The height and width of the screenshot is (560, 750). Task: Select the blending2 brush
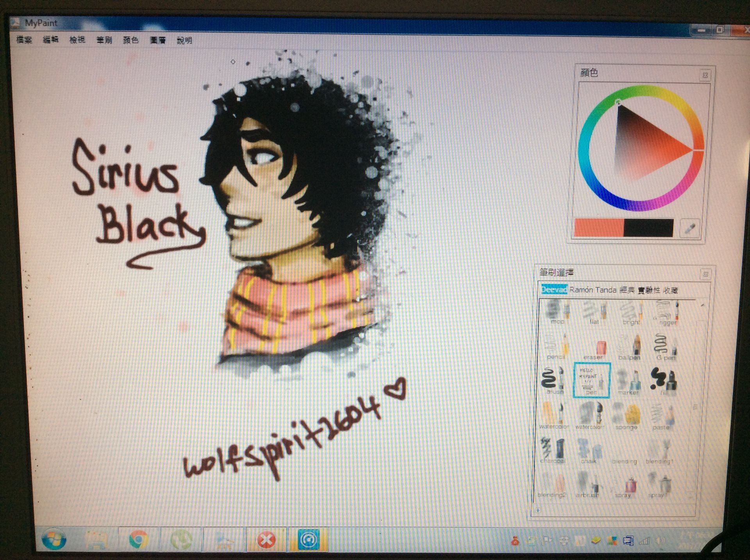point(552,484)
